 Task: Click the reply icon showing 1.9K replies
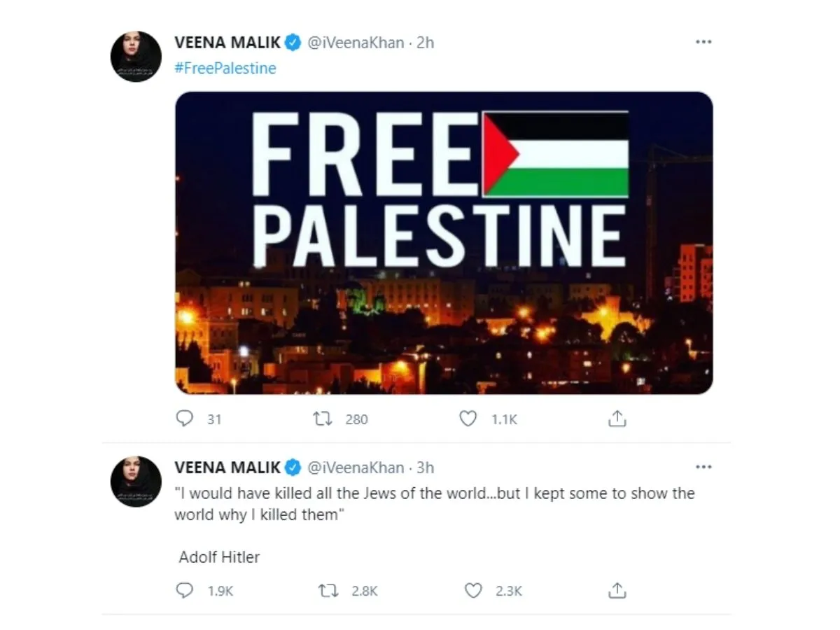click(x=185, y=591)
